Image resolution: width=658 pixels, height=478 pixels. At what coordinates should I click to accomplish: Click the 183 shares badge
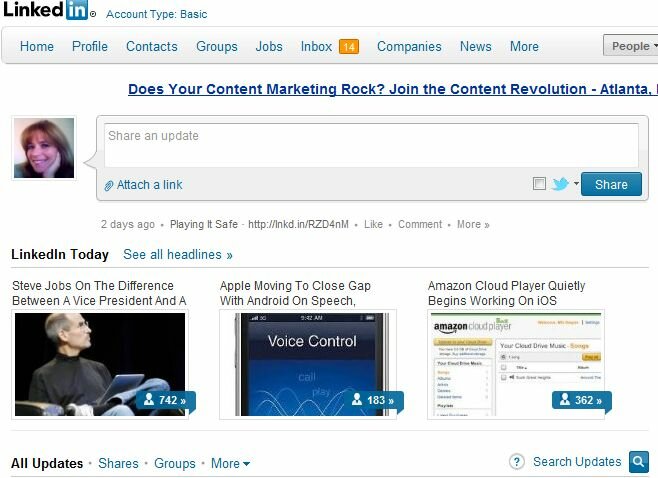(x=374, y=400)
